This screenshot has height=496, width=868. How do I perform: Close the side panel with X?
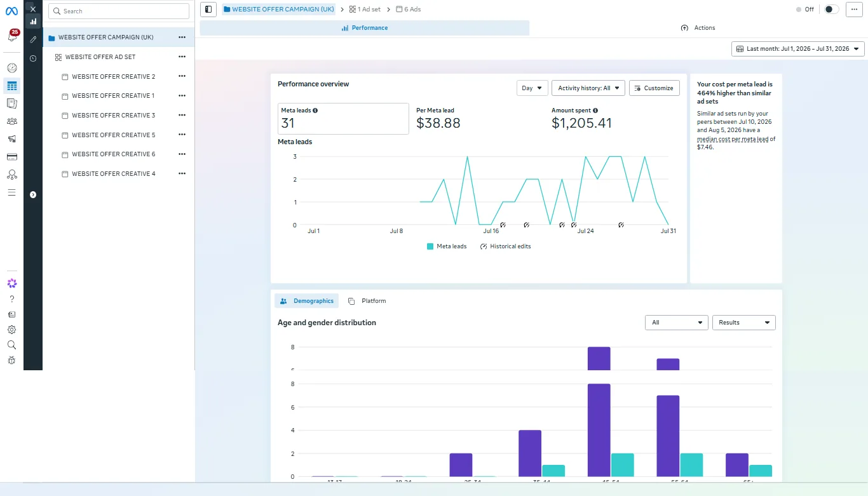tap(33, 9)
